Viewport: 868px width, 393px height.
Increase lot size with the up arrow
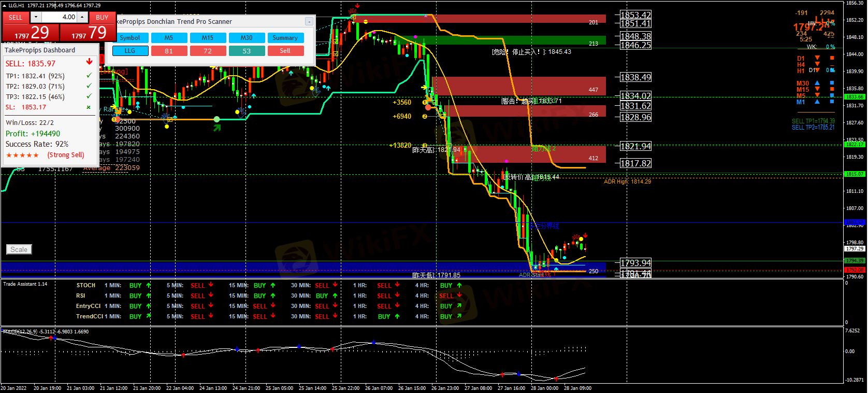82,17
